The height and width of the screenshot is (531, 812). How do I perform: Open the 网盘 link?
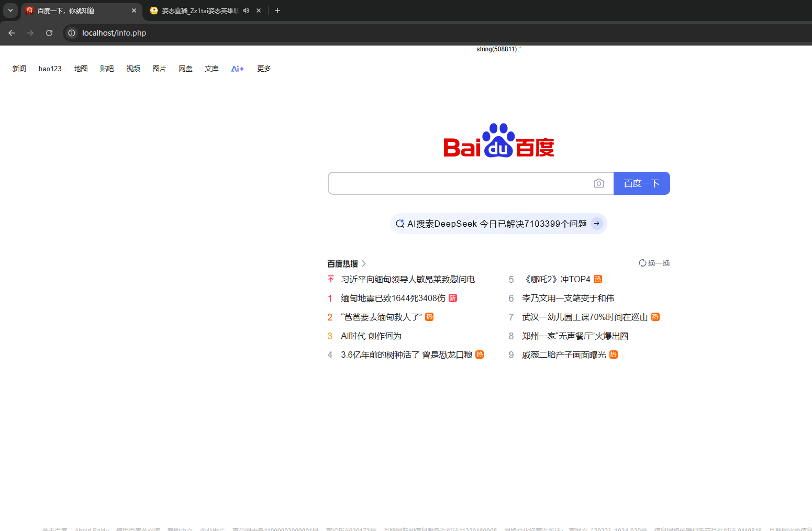(x=185, y=69)
